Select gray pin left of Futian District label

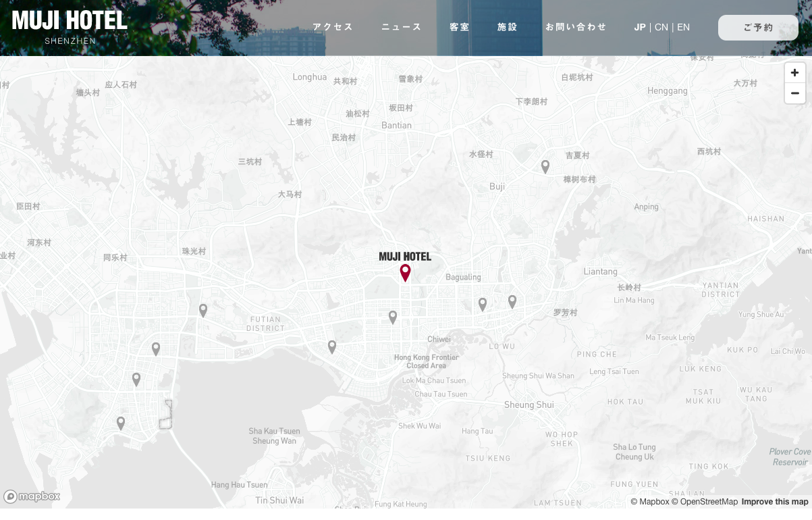pyautogui.click(x=203, y=310)
